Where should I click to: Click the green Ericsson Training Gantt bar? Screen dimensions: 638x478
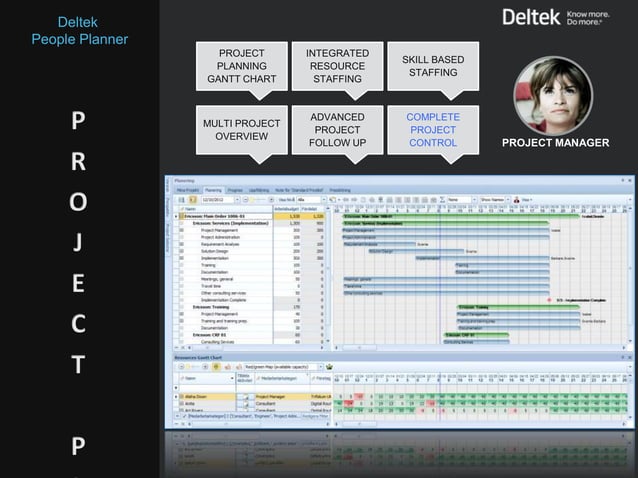[x=518, y=307]
